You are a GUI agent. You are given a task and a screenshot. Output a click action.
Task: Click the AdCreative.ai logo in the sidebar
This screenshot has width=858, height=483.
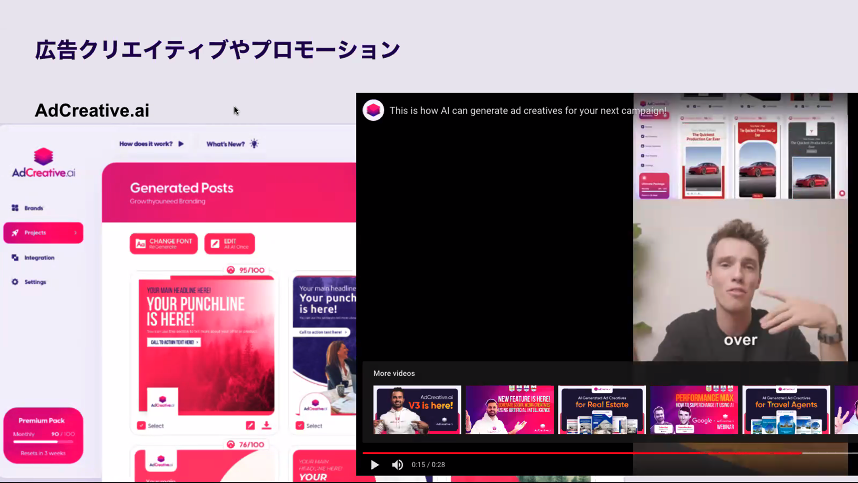click(44, 163)
